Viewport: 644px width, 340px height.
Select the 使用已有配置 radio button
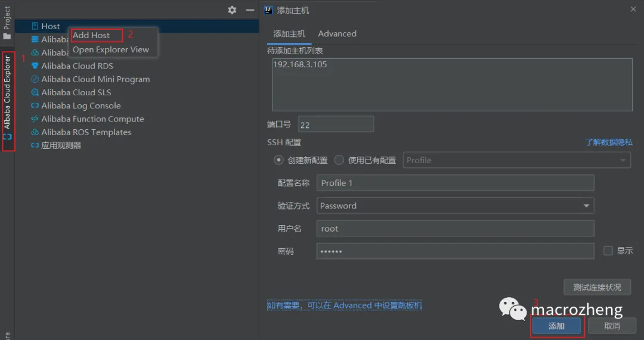(339, 160)
